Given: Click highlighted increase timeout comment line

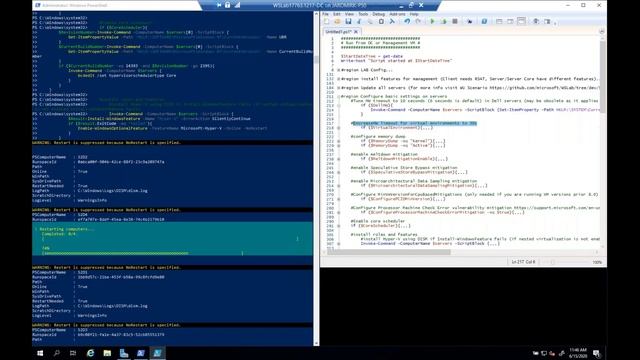Looking at the screenshot, I should pos(413,123).
